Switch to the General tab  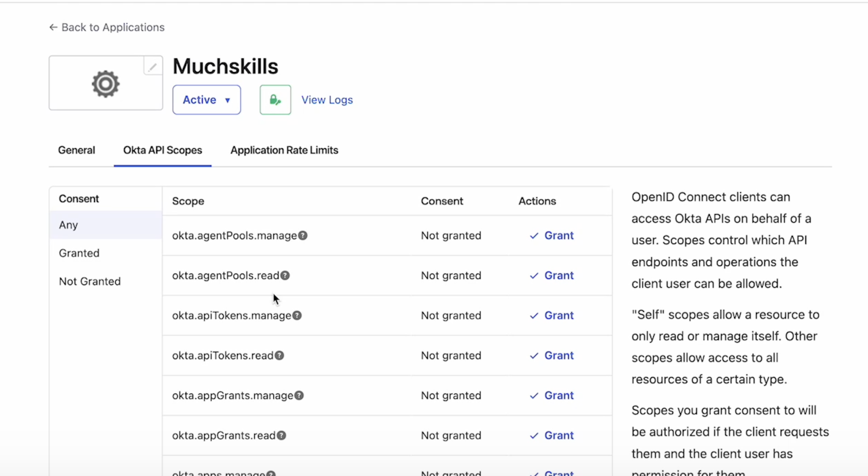click(76, 150)
